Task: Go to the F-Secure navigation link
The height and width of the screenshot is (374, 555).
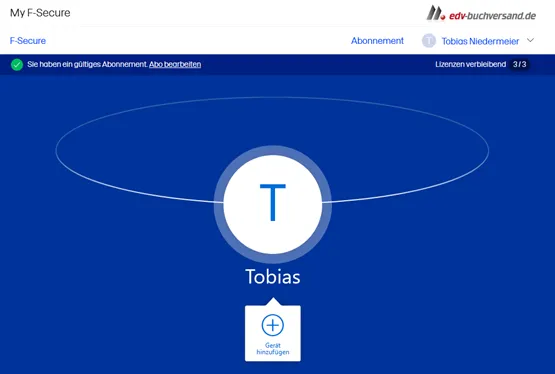Action: [x=28, y=41]
